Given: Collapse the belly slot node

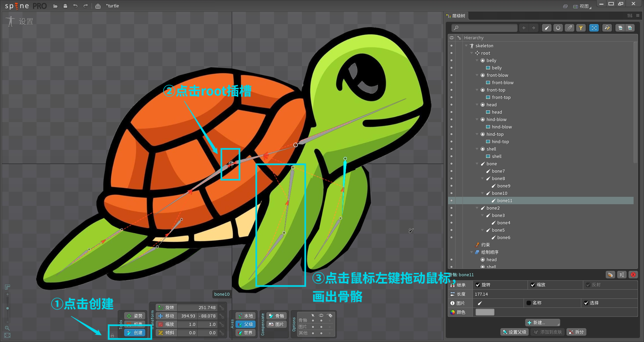Looking at the screenshot, I should coord(477,60).
